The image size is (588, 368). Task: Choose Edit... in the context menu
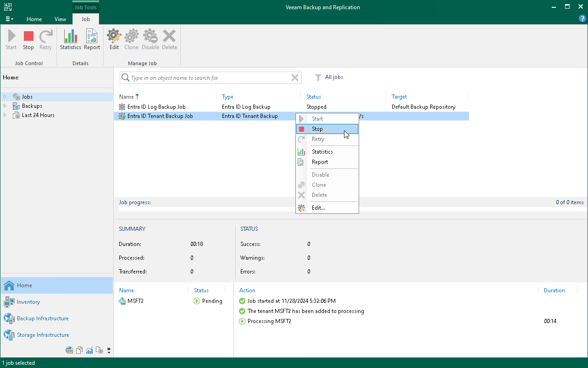point(327,208)
